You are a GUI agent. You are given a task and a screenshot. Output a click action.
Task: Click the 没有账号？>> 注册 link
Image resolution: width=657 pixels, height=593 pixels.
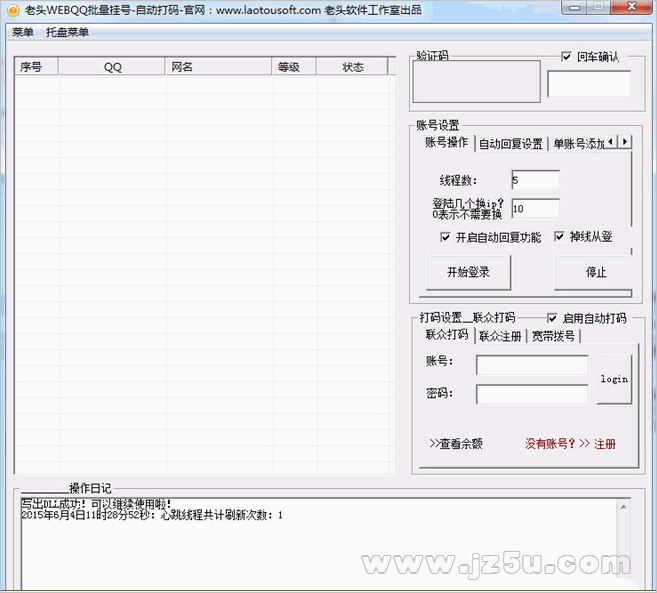[570, 443]
